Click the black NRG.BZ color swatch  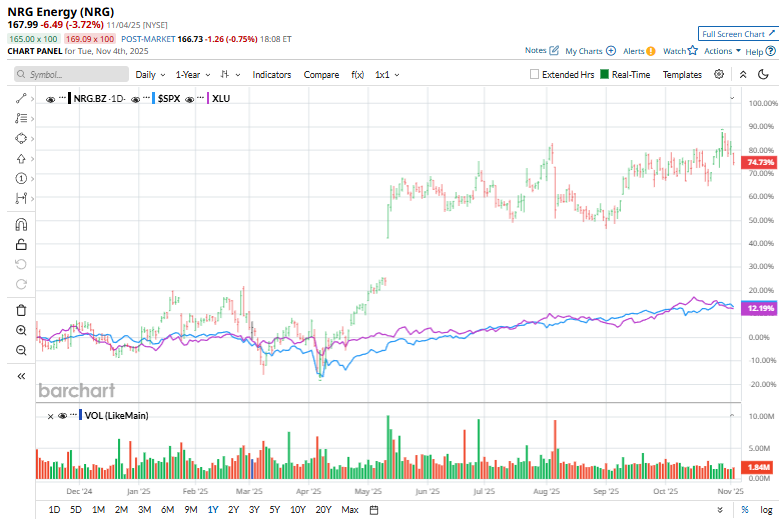point(69,98)
